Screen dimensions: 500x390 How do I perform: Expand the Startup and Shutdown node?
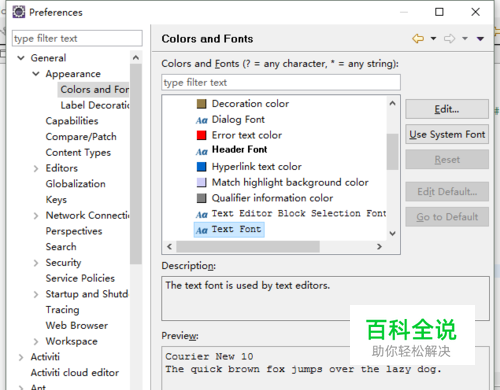[x=36, y=294]
